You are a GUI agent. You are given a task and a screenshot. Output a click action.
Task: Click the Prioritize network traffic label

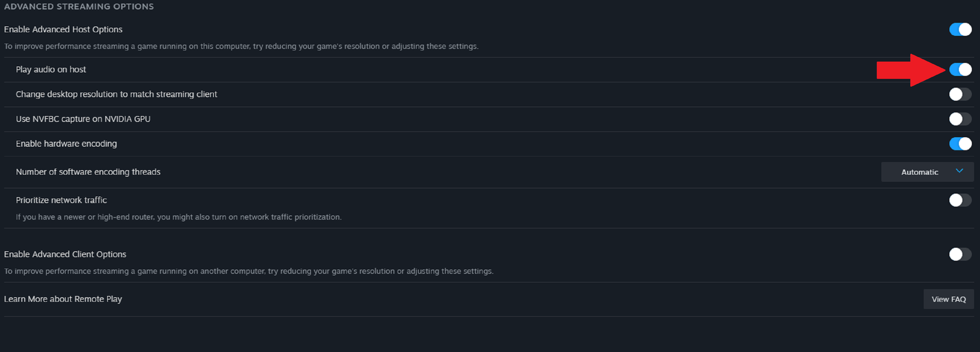pos(61,200)
